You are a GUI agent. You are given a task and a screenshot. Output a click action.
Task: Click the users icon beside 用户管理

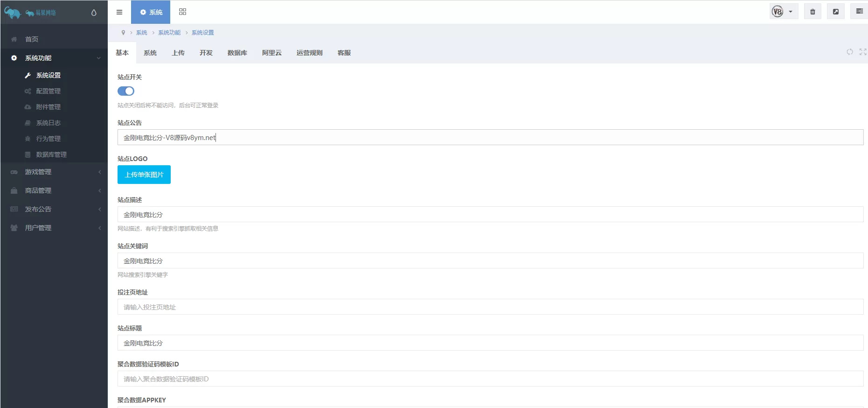[x=14, y=228]
